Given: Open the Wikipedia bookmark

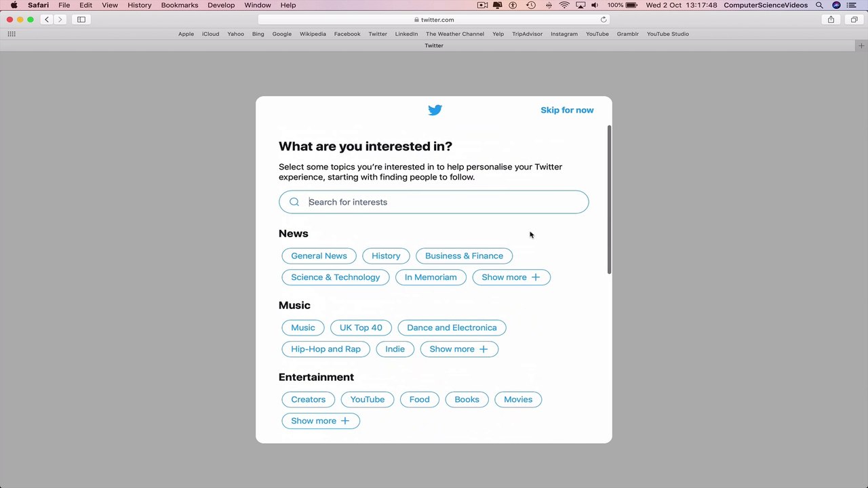Looking at the screenshot, I should [x=313, y=34].
